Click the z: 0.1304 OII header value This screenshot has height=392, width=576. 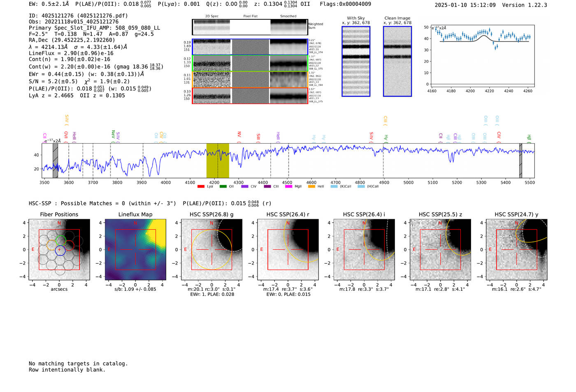[282, 4]
